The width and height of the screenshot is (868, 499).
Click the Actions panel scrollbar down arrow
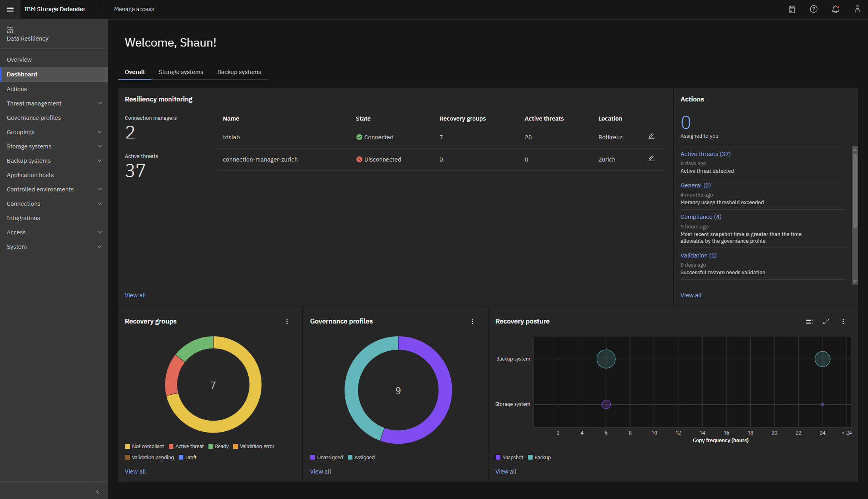pyautogui.click(x=854, y=281)
